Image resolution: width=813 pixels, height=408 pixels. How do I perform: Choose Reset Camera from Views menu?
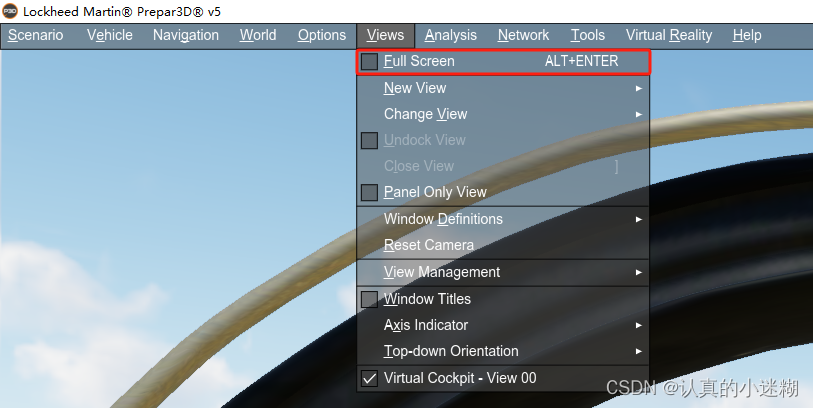[503, 245]
